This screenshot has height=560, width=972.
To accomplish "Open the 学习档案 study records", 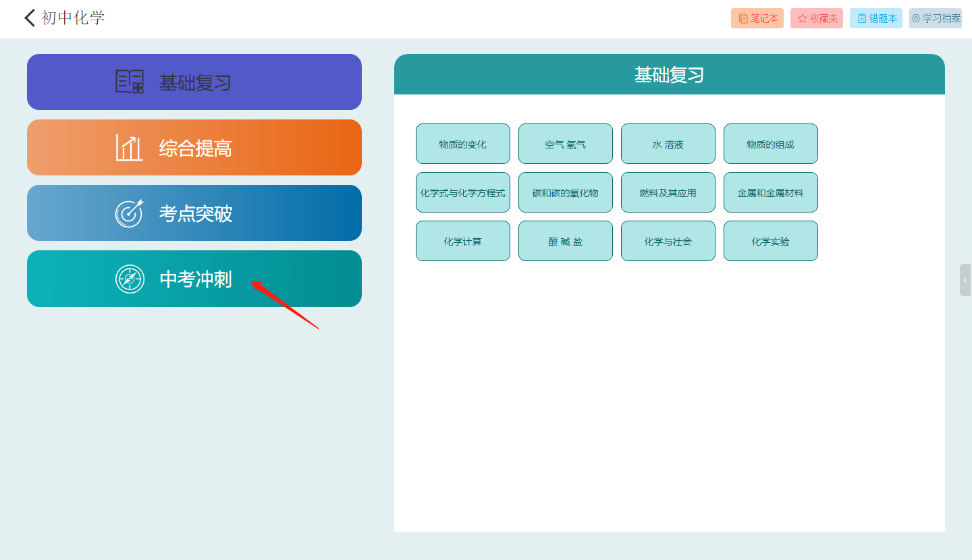I will click(x=935, y=18).
